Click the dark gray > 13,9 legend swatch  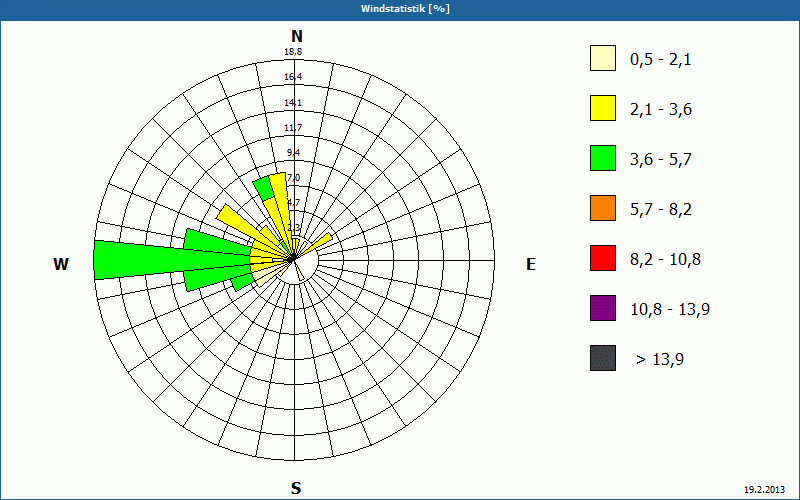pos(603,358)
